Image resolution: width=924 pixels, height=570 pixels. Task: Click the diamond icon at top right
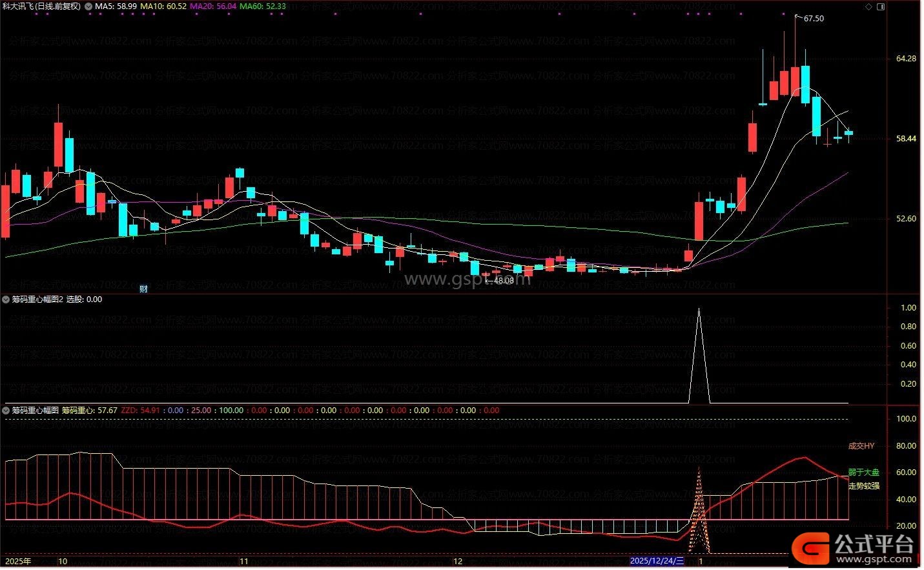pos(868,6)
